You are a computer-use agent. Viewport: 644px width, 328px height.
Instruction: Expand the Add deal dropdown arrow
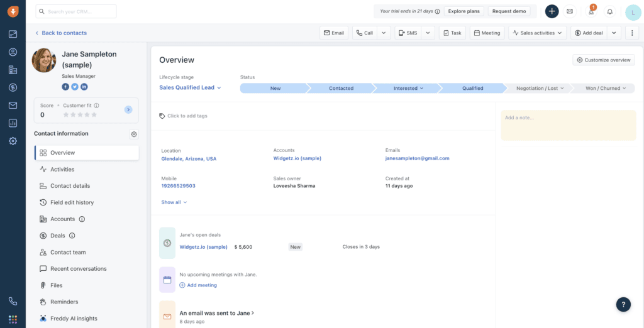[614, 33]
